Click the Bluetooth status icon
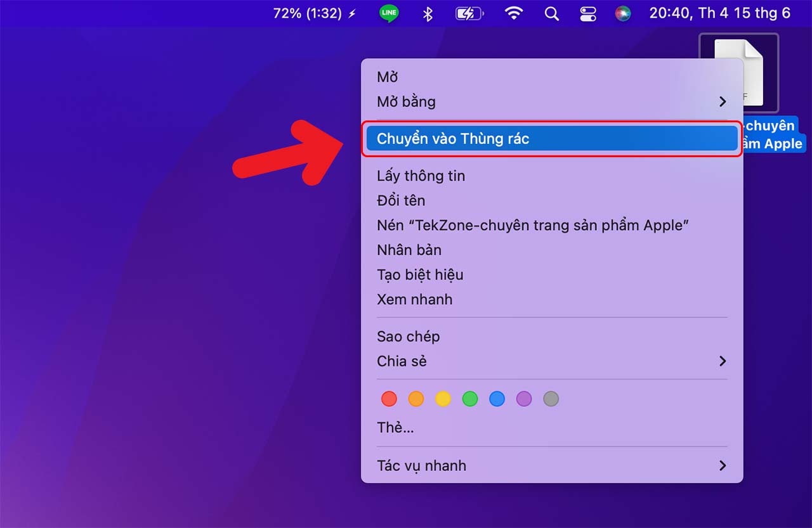 pos(428,13)
